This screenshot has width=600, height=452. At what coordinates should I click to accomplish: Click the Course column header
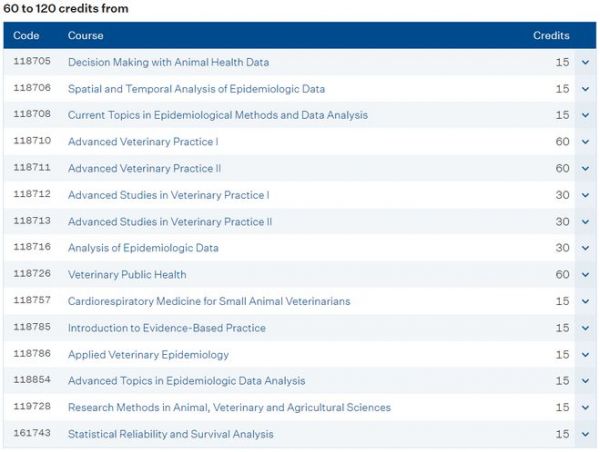(x=85, y=35)
